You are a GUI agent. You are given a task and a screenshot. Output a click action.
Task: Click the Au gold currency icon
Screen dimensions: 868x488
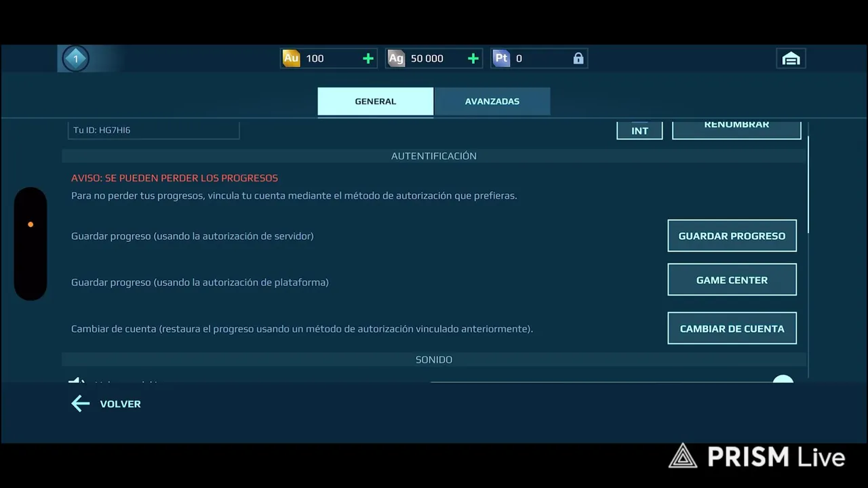tap(291, 58)
